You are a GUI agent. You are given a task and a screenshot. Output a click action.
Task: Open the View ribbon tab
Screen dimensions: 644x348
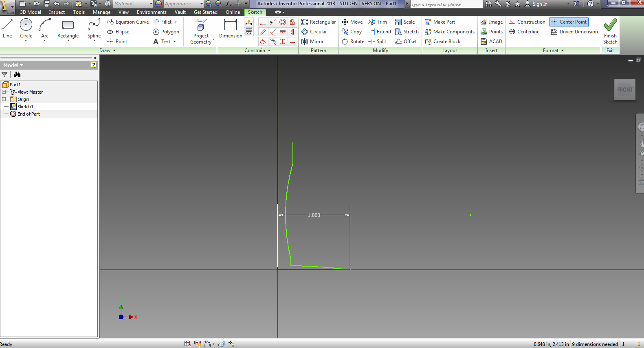(x=123, y=12)
